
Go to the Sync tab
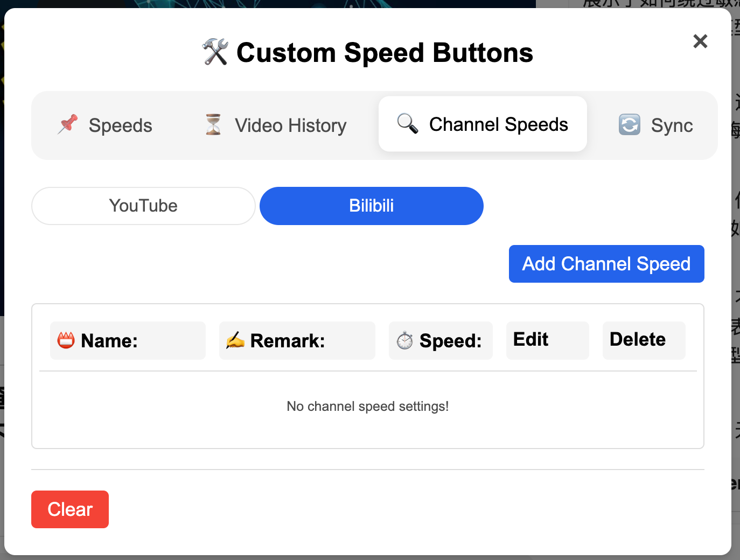(x=656, y=125)
